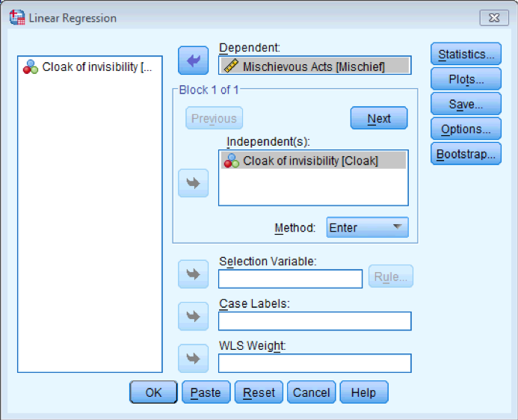Click inside the WLS Weight field
Image resolution: width=518 pixels, height=420 pixels.
[x=314, y=363]
